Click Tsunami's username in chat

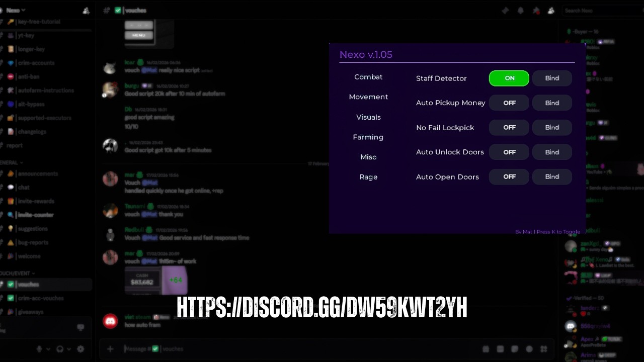[x=135, y=207]
